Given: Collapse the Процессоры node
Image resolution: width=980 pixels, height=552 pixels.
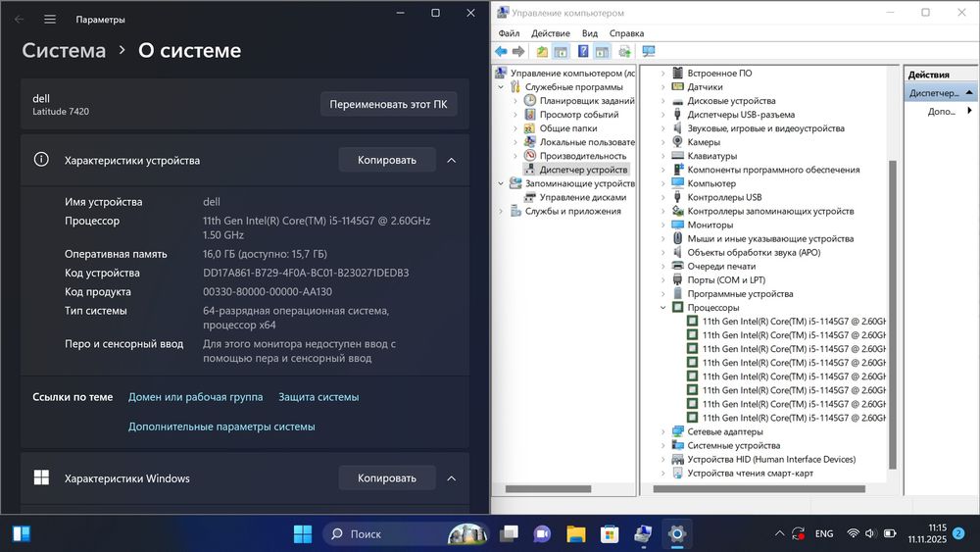Looking at the screenshot, I should click(x=663, y=308).
